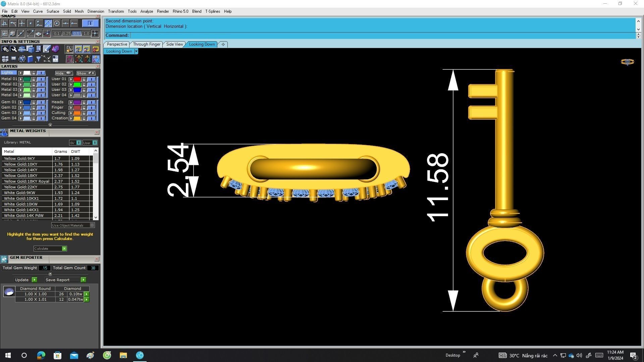Switch to the Side View tab

click(174, 44)
